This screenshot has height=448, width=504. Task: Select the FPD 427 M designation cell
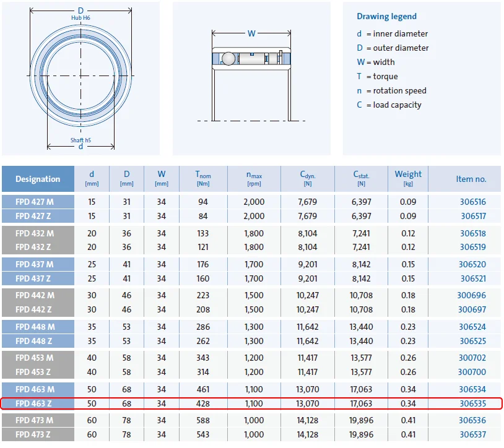tap(38, 202)
